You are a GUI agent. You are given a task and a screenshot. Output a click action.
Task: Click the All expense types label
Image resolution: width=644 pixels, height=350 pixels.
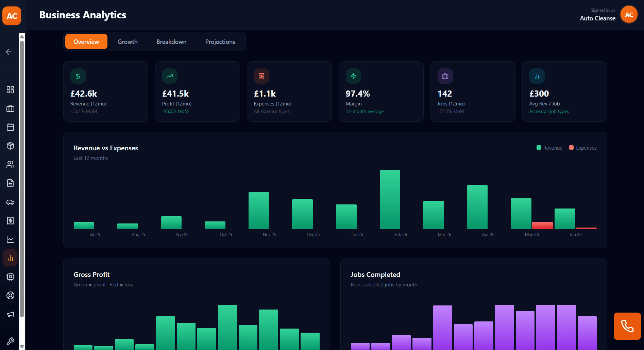pyautogui.click(x=272, y=111)
